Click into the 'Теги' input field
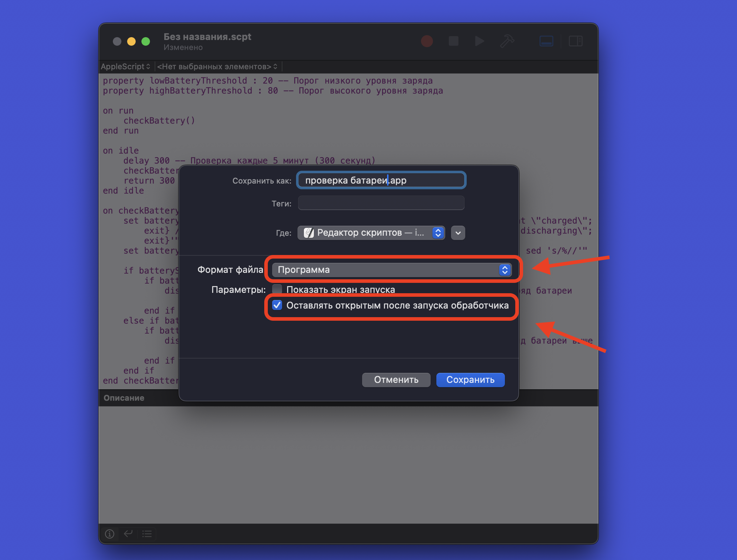The width and height of the screenshot is (737, 560). coord(381,203)
